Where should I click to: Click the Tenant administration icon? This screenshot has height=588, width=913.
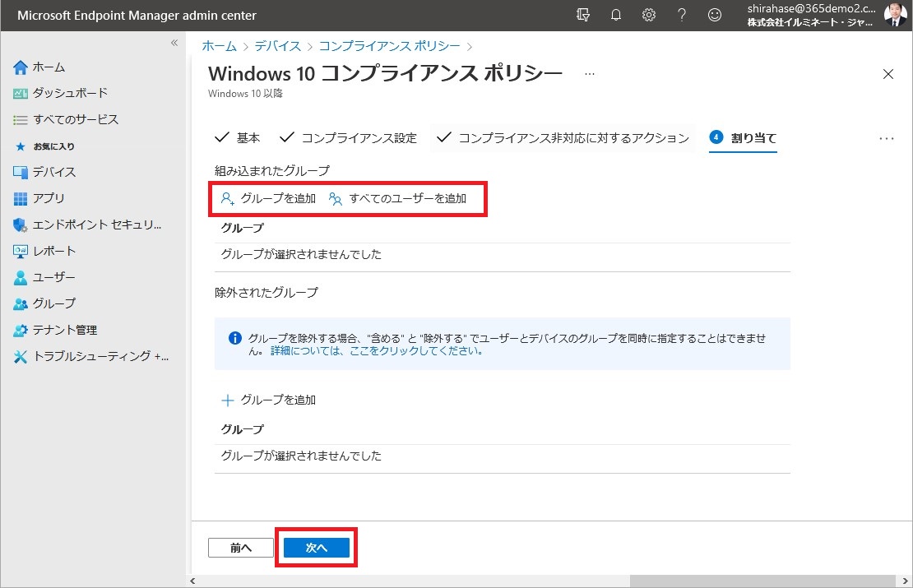(21, 330)
